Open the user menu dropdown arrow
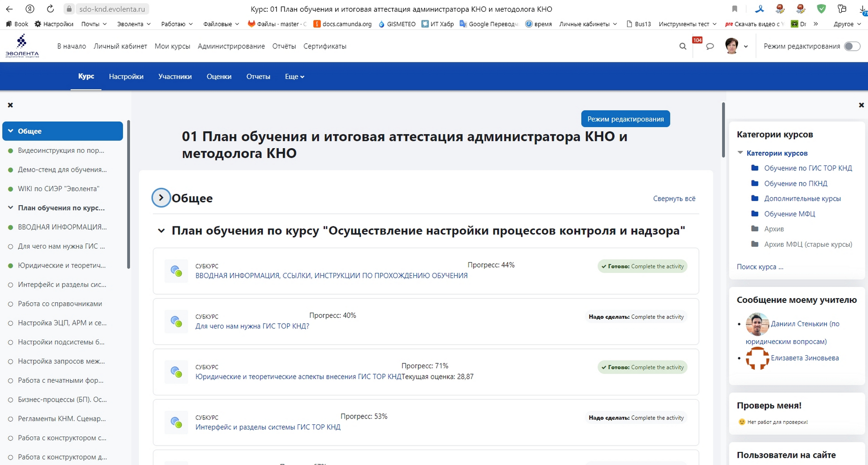The height and width of the screenshot is (465, 868). [x=746, y=47]
